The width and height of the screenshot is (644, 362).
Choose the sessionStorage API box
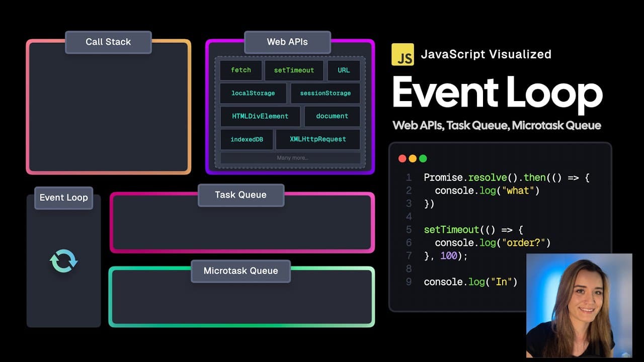325,93
